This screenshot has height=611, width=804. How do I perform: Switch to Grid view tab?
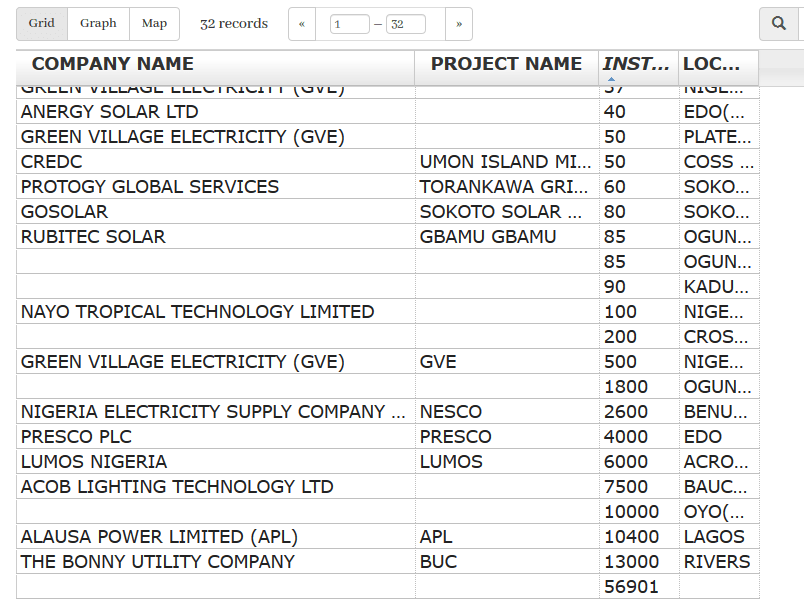(x=42, y=24)
